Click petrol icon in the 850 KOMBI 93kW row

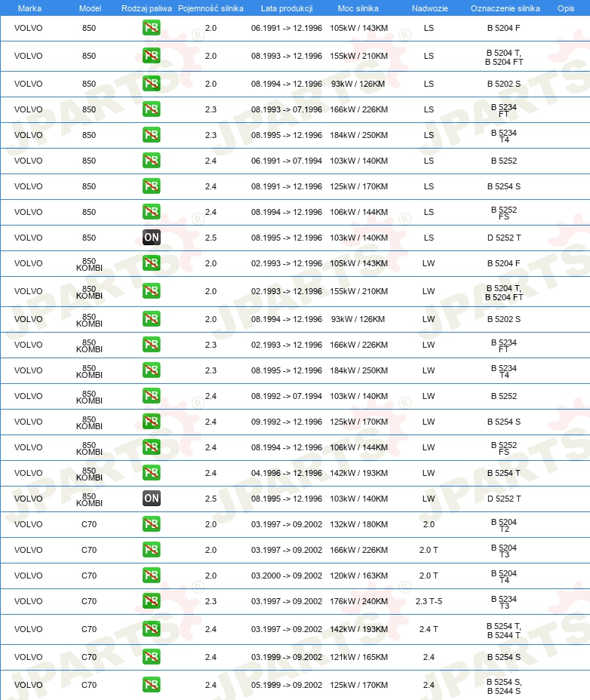(x=152, y=319)
